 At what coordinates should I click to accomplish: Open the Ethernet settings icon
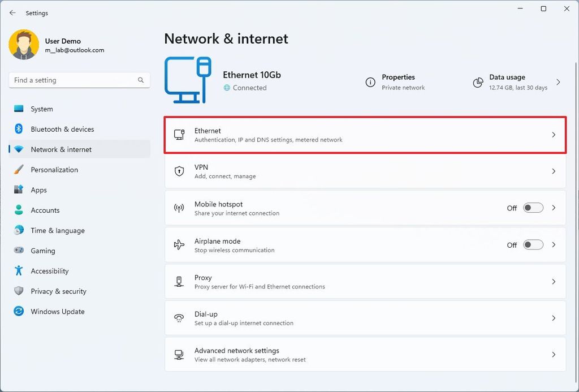[179, 134]
